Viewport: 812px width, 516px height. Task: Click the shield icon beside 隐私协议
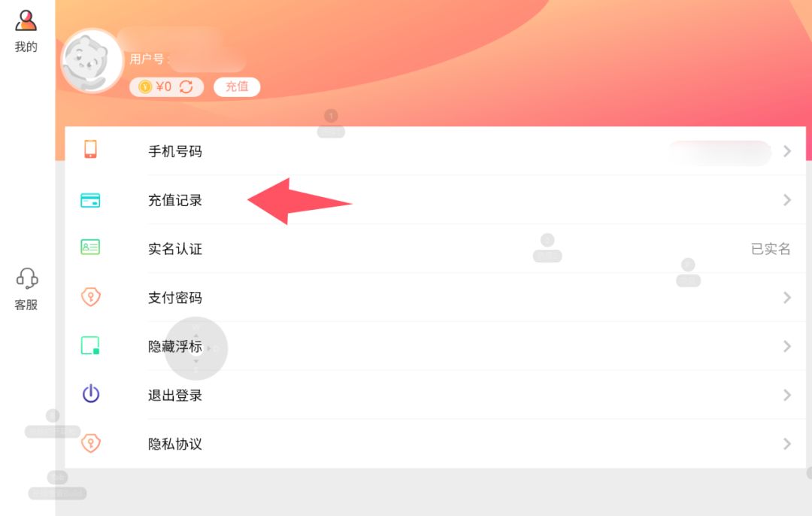91,443
